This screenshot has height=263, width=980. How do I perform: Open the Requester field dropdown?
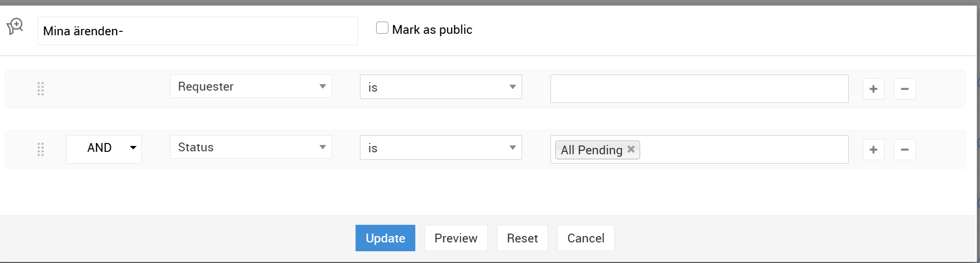251,87
